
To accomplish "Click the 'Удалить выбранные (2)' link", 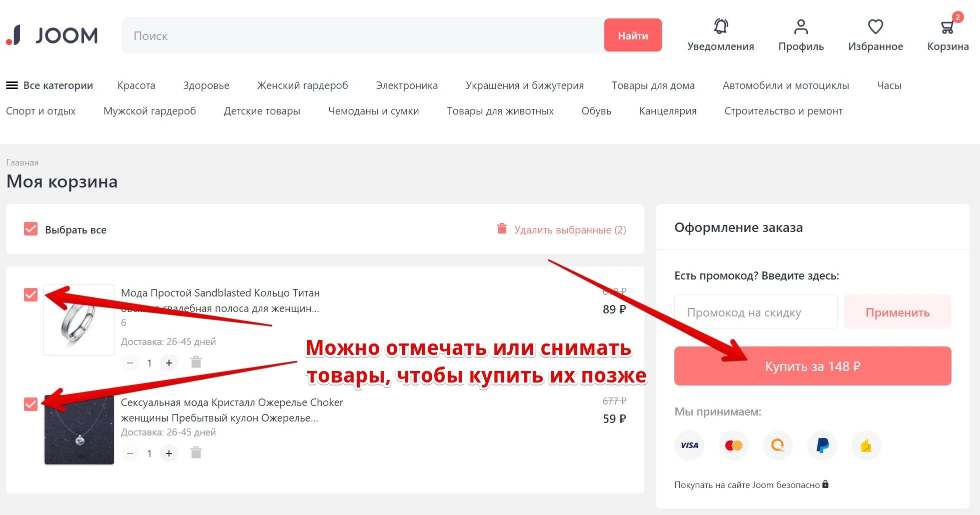I will point(570,229).
